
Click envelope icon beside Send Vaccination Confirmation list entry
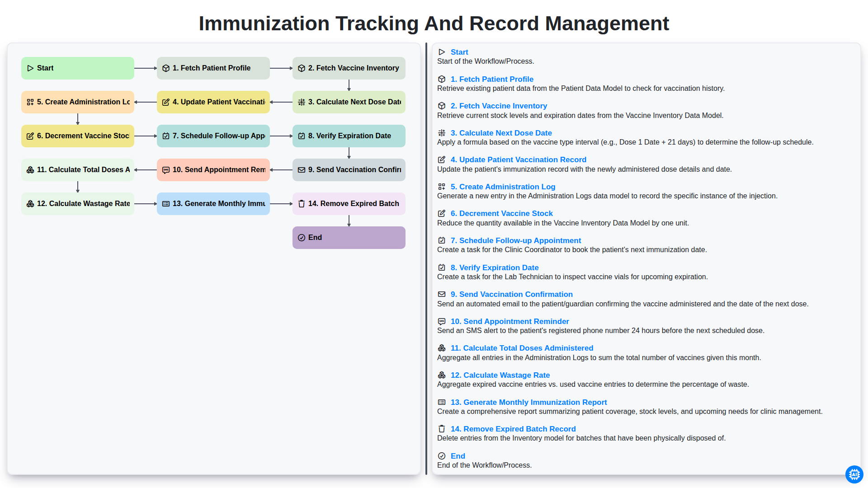point(442,294)
